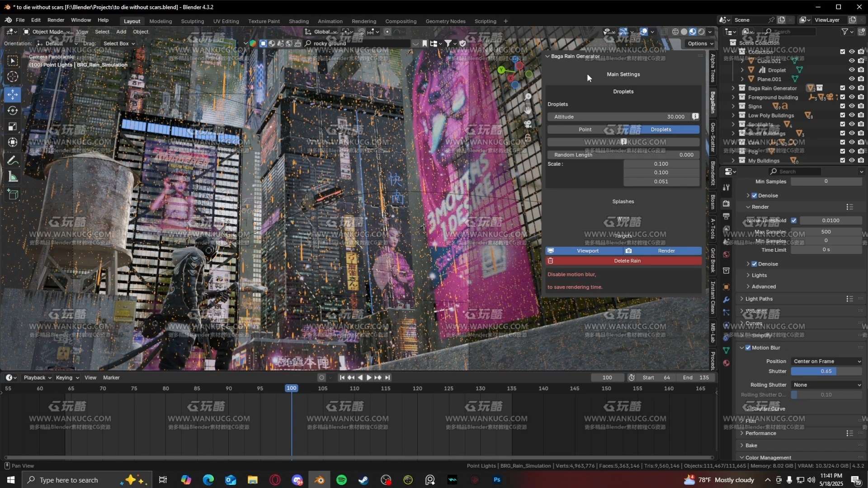Open Blender from Windows taskbar
This screenshot has width=868, height=488.
[x=319, y=480]
